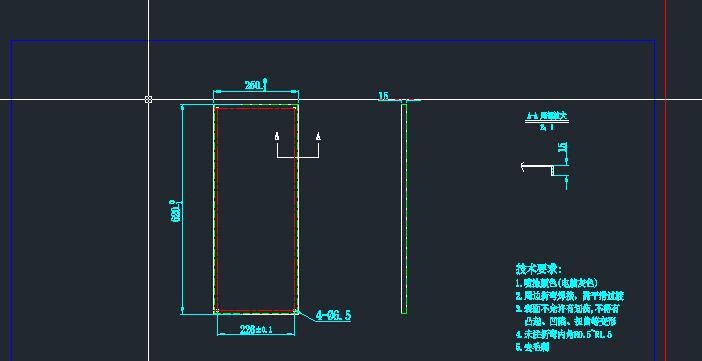This screenshot has width=702, height=361.
Task: Select the 228±0.1 bottom dimension text
Action: pos(256,330)
